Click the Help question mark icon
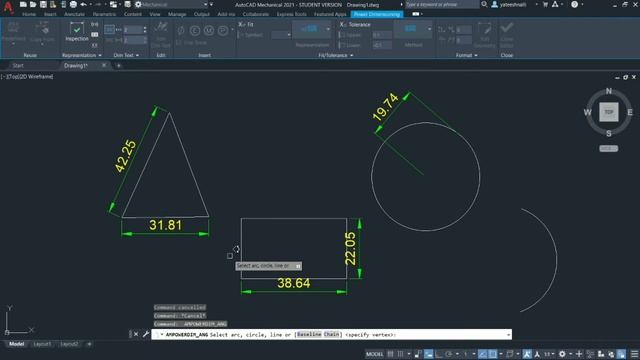This screenshot has height=360, width=640. (x=574, y=4)
